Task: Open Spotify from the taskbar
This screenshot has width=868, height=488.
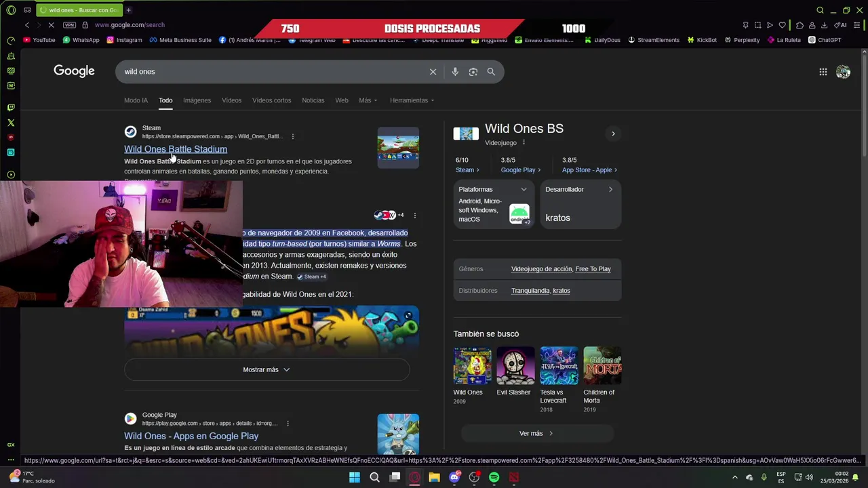Action: pos(494,477)
